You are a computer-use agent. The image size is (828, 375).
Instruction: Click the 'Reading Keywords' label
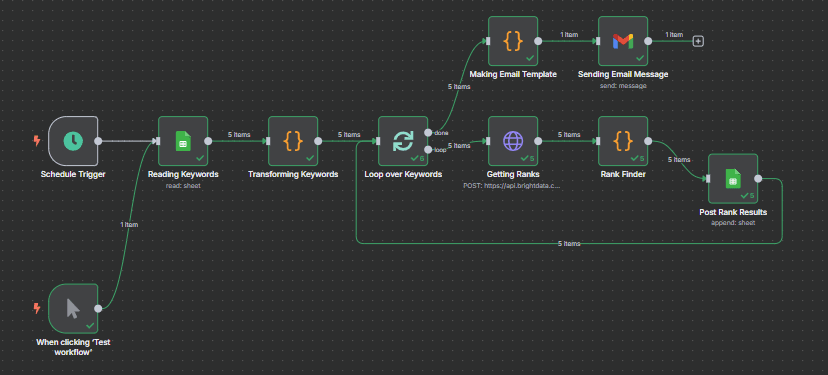(183, 174)
